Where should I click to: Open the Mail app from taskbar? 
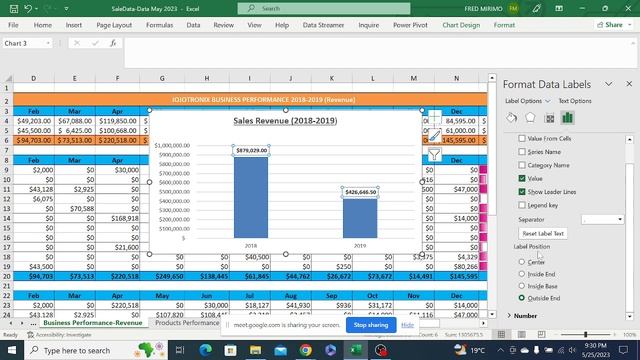coord(280,350)
